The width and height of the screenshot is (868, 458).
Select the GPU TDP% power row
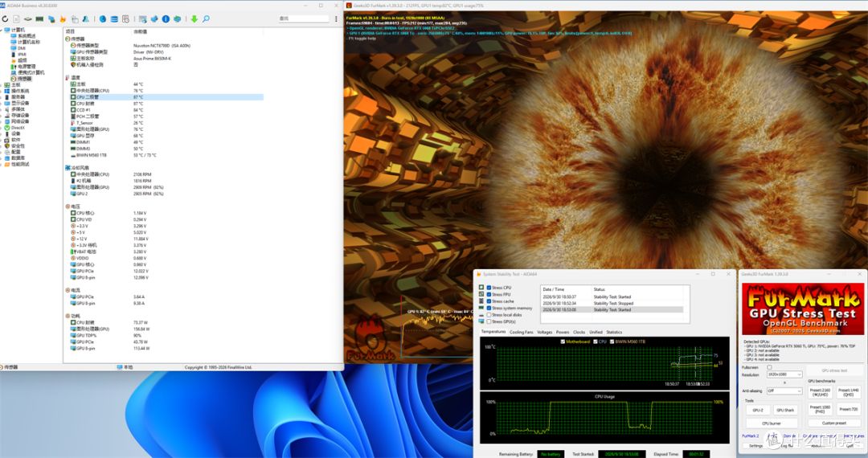(166, 335)
